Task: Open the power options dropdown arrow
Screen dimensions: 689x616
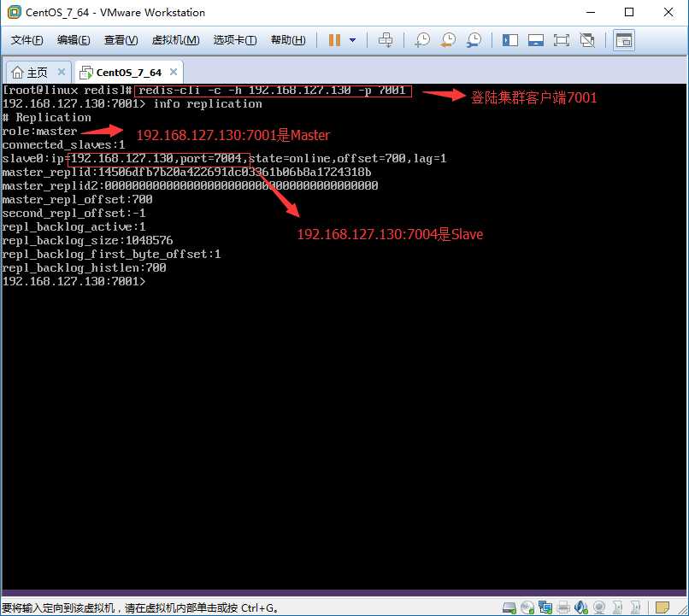Action: pos(352,40)
